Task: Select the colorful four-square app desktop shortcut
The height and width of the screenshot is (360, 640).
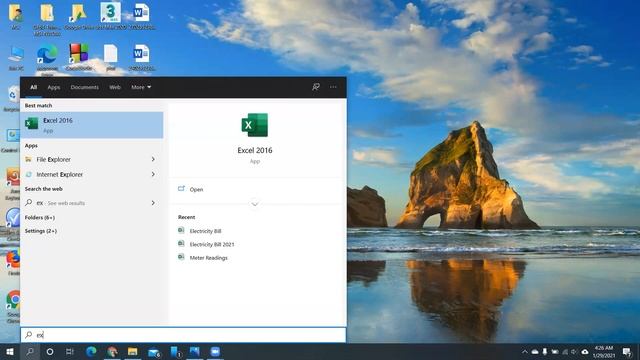Action: 79,57
